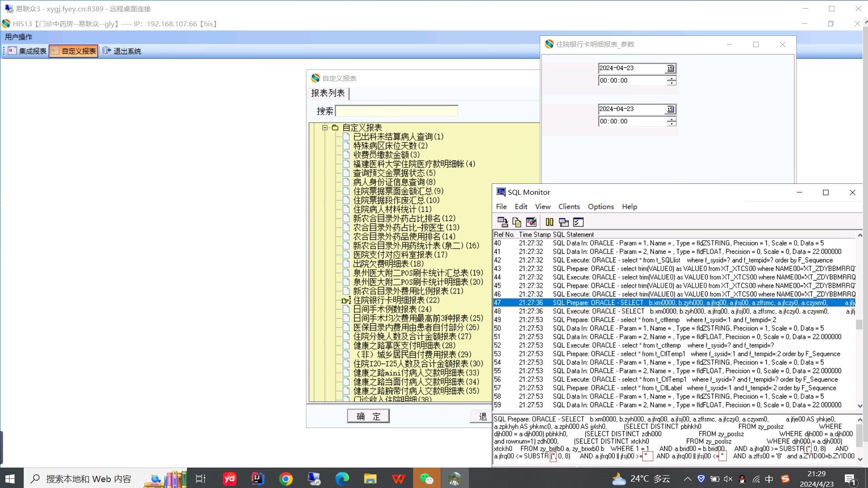Screen dimensions: 868x488
Task: Pause tracing with the yellow pause icon
Action: click(x=549, y=222)
